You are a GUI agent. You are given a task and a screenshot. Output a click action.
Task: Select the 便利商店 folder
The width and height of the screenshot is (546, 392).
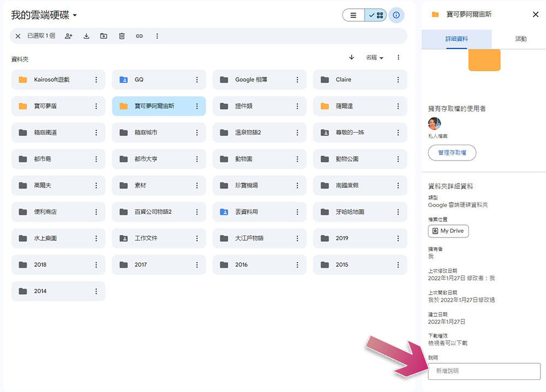58,212
